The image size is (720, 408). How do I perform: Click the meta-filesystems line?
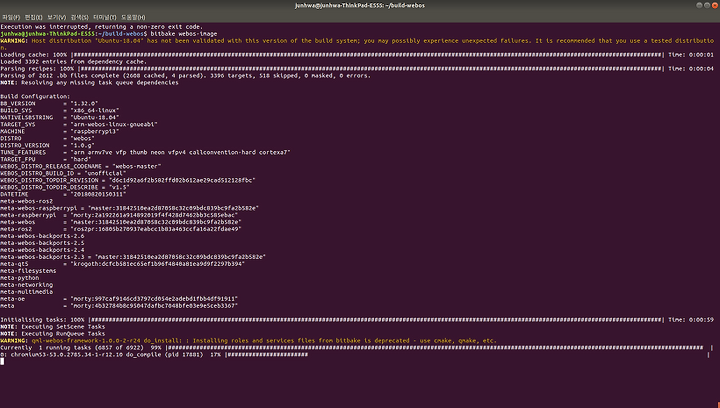tap(28, 271)
